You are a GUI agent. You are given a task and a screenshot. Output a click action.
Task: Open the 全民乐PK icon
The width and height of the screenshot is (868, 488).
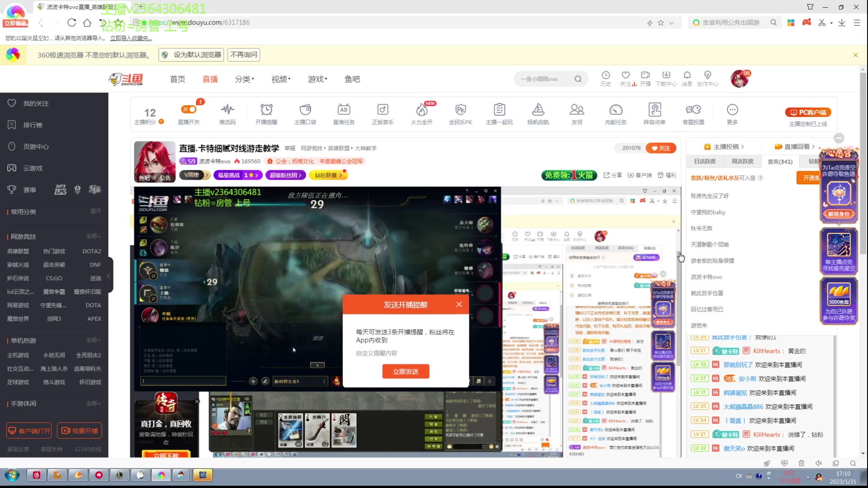(460, 114)
